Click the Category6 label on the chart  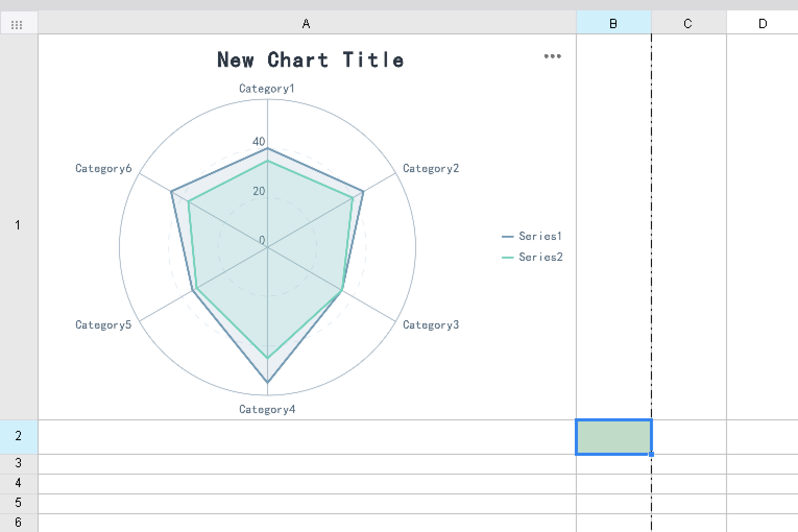pos(103,168)
